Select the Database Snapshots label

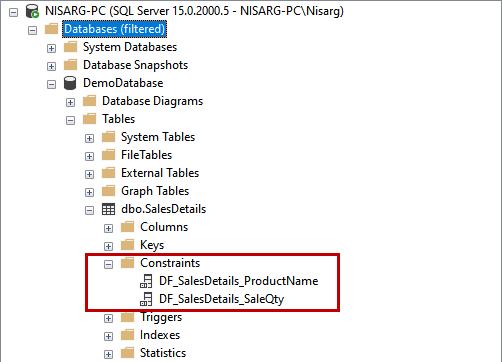tap(136, 65)
